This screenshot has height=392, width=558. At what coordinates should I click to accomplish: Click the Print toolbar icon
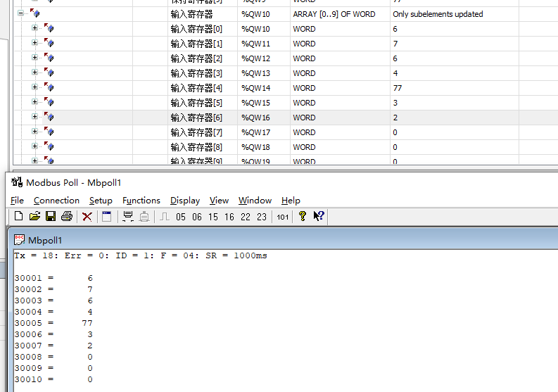point(67,216)
